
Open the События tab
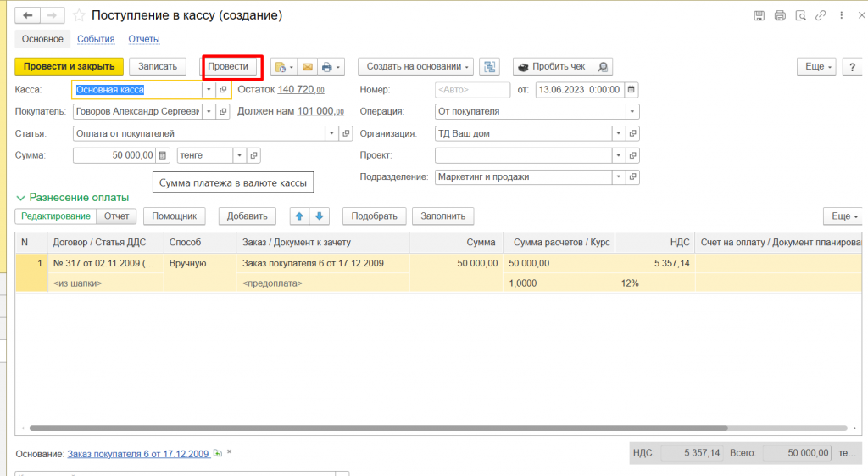point(96,39)
